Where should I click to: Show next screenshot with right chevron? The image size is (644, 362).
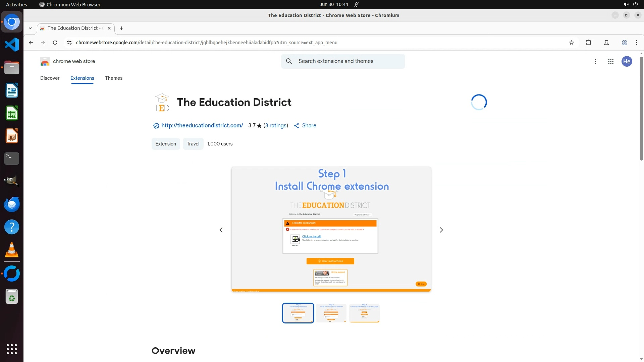[441, 230]
